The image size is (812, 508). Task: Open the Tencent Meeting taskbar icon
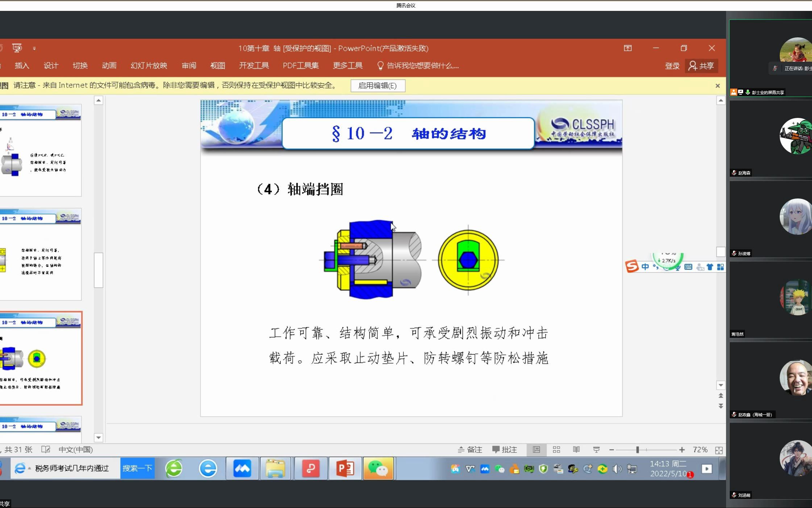click(242, 468)
